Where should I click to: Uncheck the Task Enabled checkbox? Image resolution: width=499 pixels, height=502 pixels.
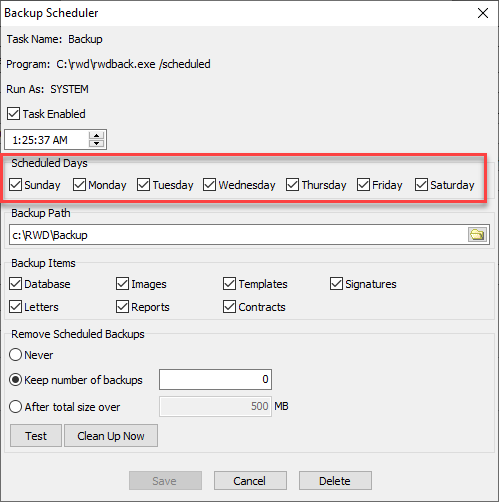pyautogui.click(x=14, y=114)
